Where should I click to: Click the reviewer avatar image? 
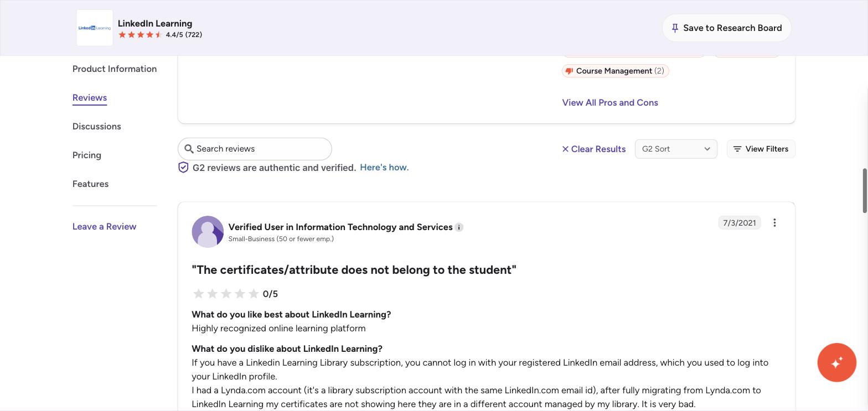coord(208,232)
